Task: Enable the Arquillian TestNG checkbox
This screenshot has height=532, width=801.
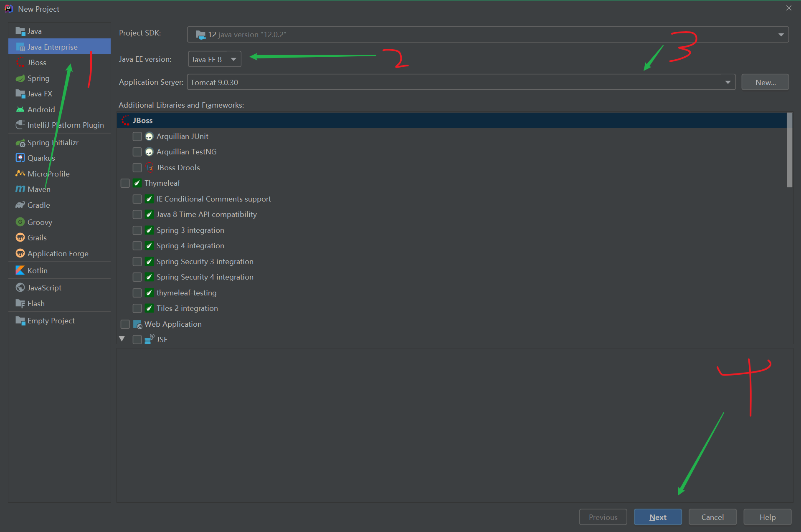Action: pyautogui.click(x=137, y=152)
